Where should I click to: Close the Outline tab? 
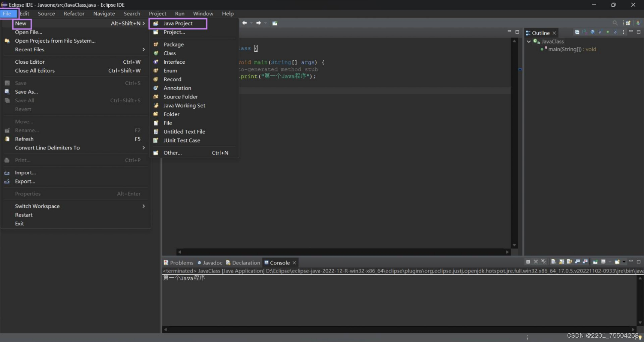coord(554,33)
